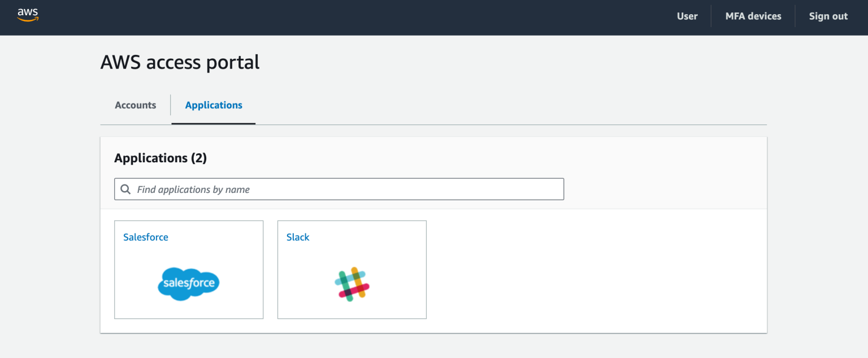Launch Salesforce from its app tile
This screenshot has height=358, width=868.
point(188,270)
